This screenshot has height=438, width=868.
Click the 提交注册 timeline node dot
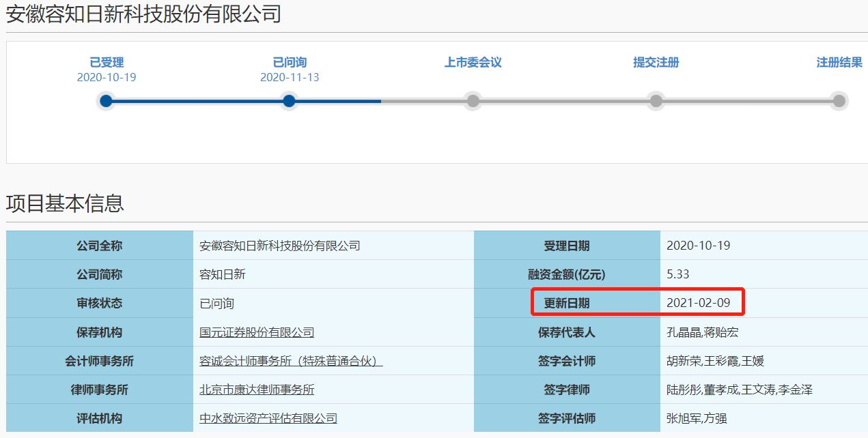[x=656, y=101]
